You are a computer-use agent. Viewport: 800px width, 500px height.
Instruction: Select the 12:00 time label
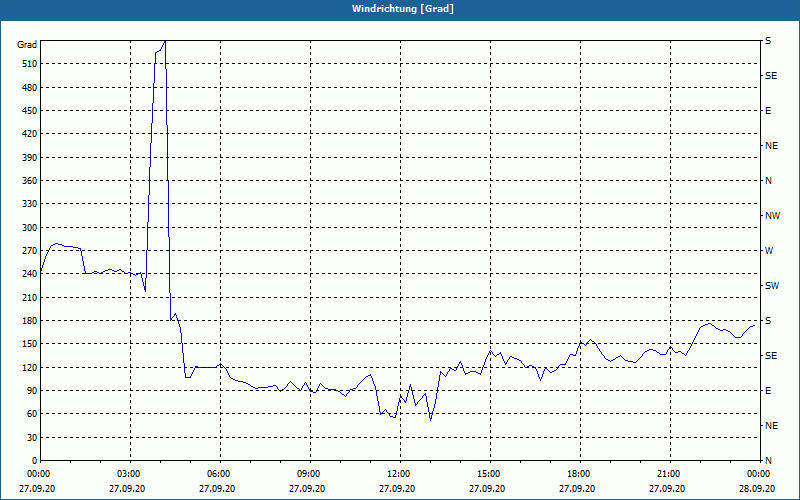pos(401,474)
